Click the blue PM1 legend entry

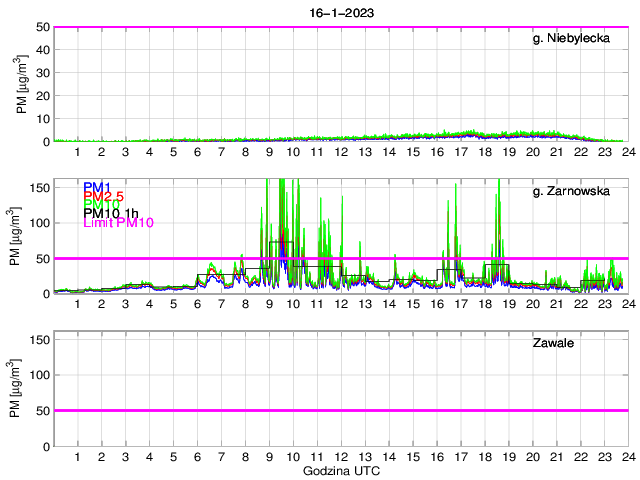(96, 187)
